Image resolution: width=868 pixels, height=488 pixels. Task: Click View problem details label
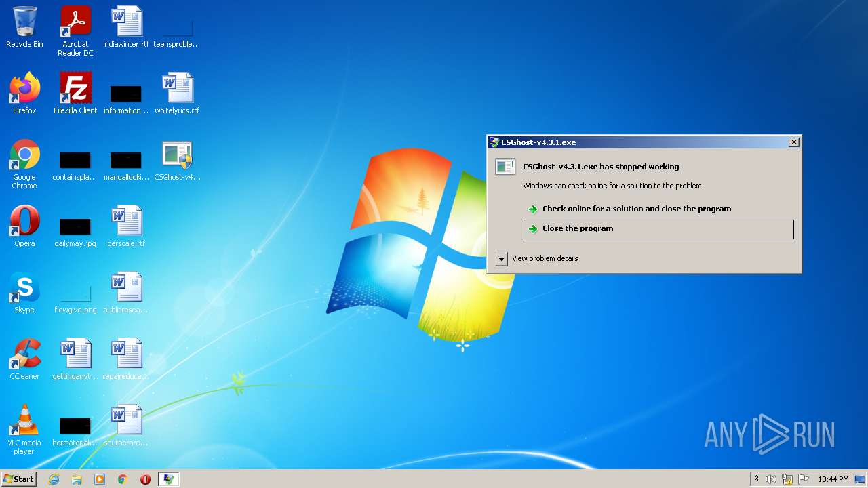pos(545,258)
